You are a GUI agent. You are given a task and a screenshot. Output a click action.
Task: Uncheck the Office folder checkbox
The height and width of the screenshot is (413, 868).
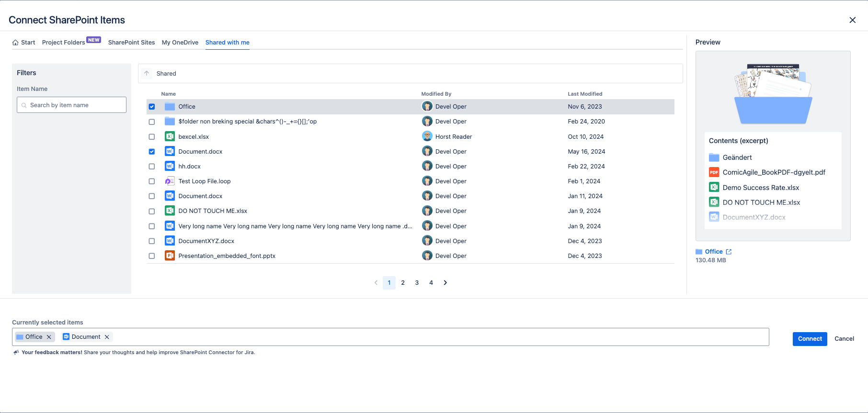click(x=152, y=107)
